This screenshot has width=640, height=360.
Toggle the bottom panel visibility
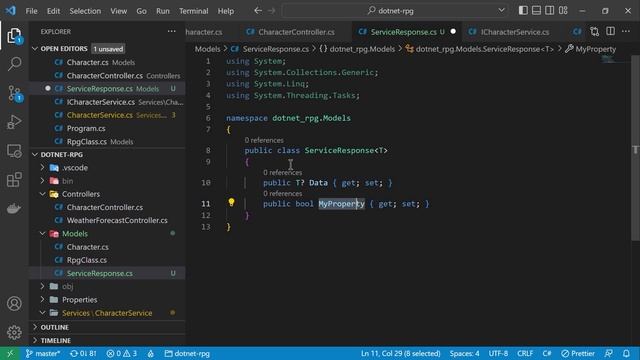[536, 11]
